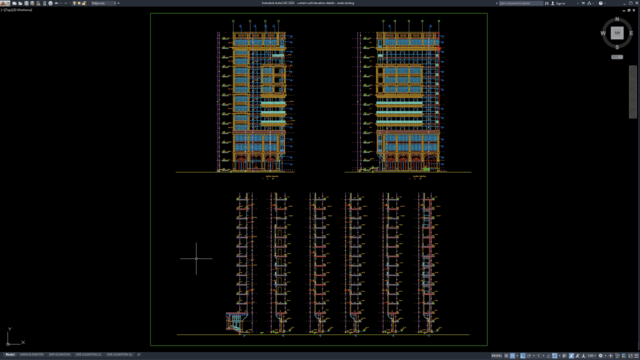Image resolution: width=640 pixels, height=360 pixels.
Task: Click the Redo arrow icon
Action: click(66, 3)
